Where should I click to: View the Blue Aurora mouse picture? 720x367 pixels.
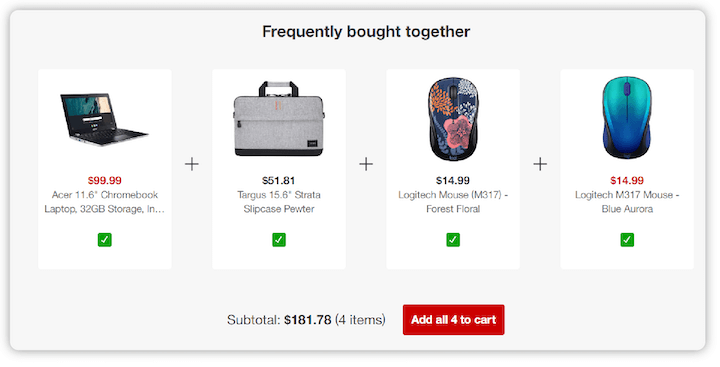click(627, 118)
